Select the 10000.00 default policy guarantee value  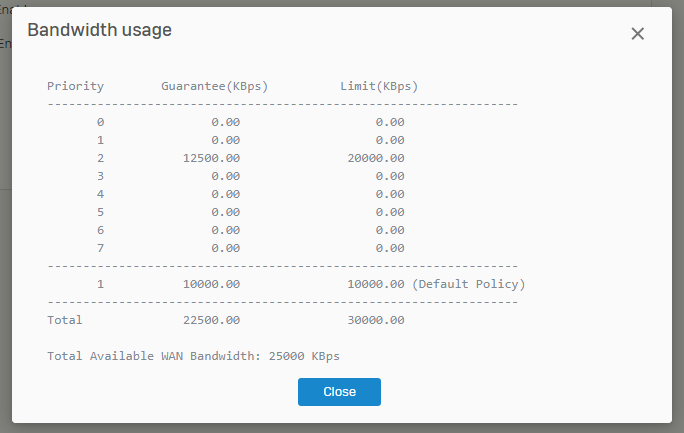[211, 284]
